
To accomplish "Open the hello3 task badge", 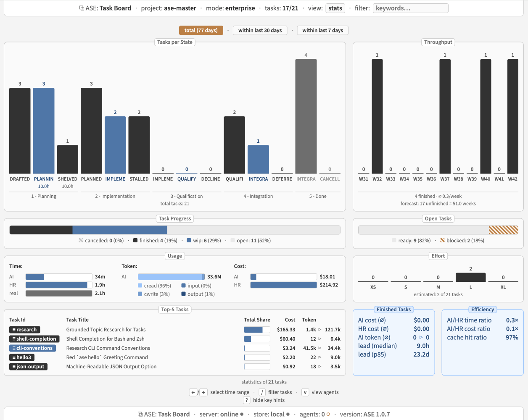I will [22, 357].
